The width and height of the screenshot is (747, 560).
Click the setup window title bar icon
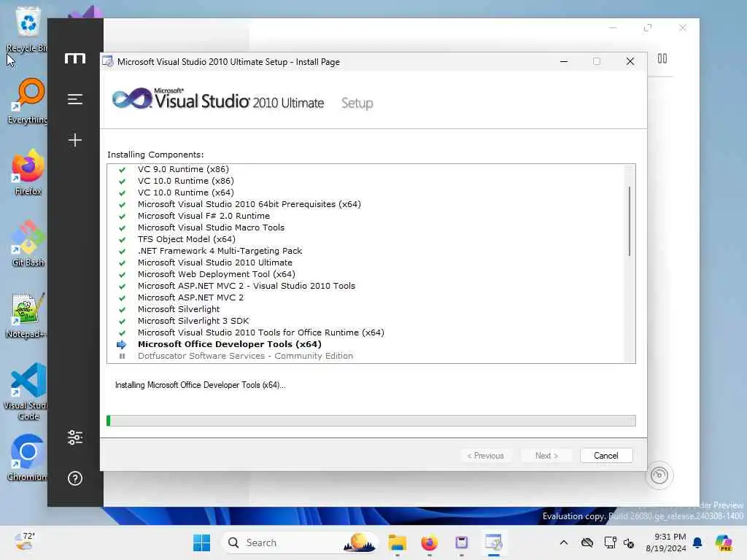tap(108, 62)
